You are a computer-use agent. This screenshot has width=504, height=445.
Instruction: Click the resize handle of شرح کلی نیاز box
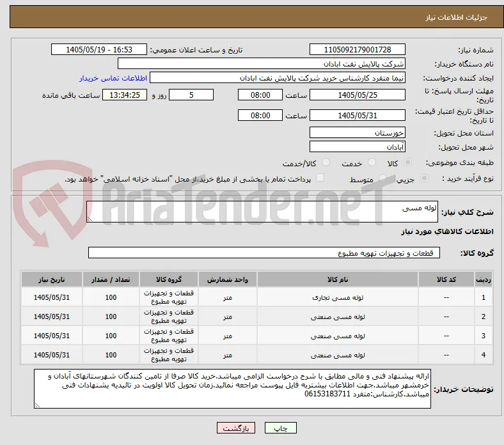90,219
